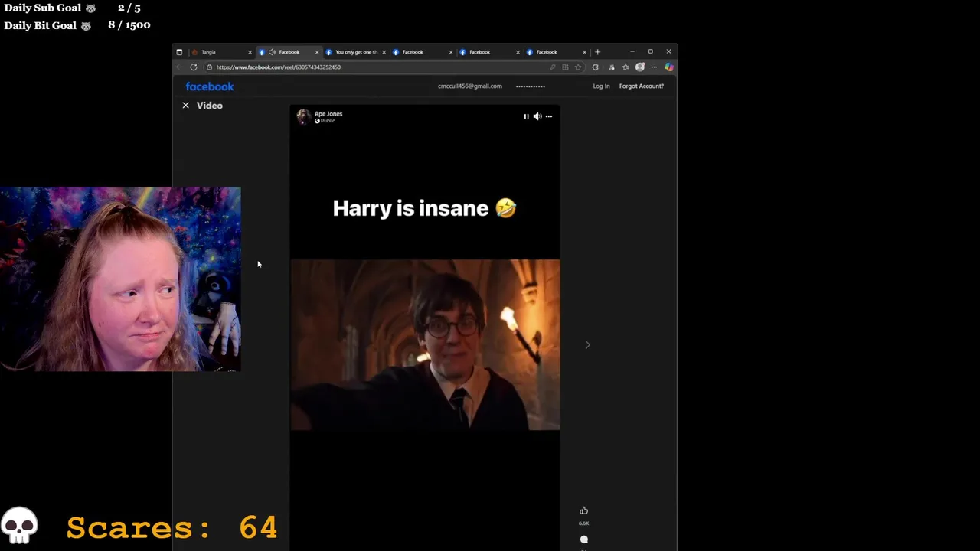Click the split screen icon in address bar
This screenshot has height=551, width=980.
coord(565,67)
